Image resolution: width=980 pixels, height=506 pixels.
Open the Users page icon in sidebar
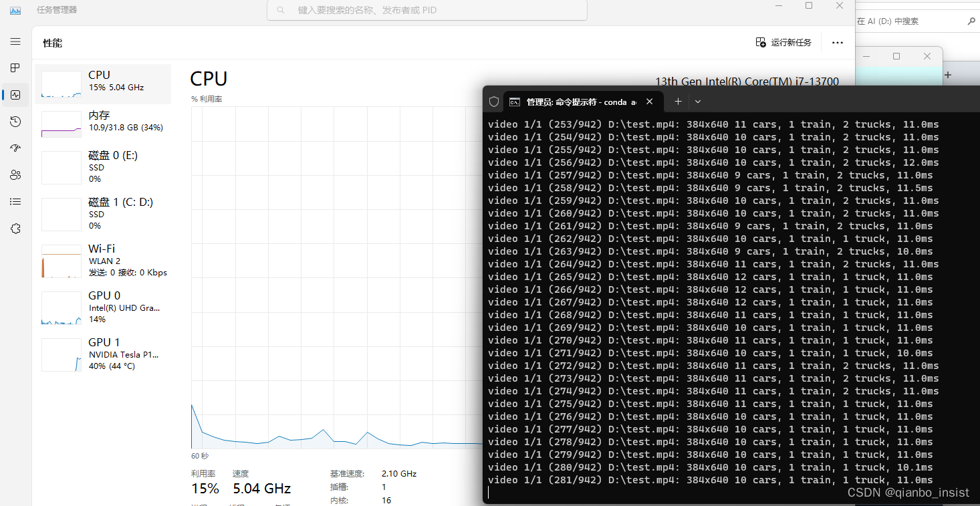pyautogui.click(x=15, y=175)
